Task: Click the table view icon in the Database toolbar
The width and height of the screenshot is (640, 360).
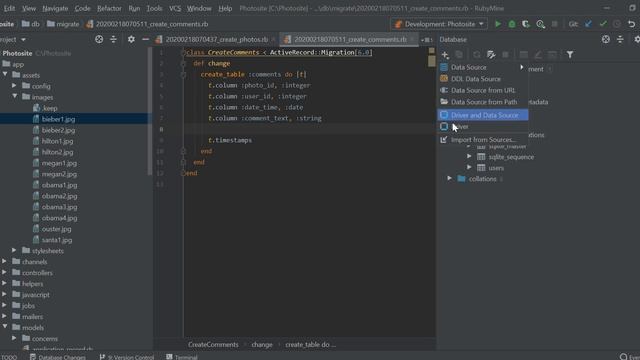Action: pos(524,55)
